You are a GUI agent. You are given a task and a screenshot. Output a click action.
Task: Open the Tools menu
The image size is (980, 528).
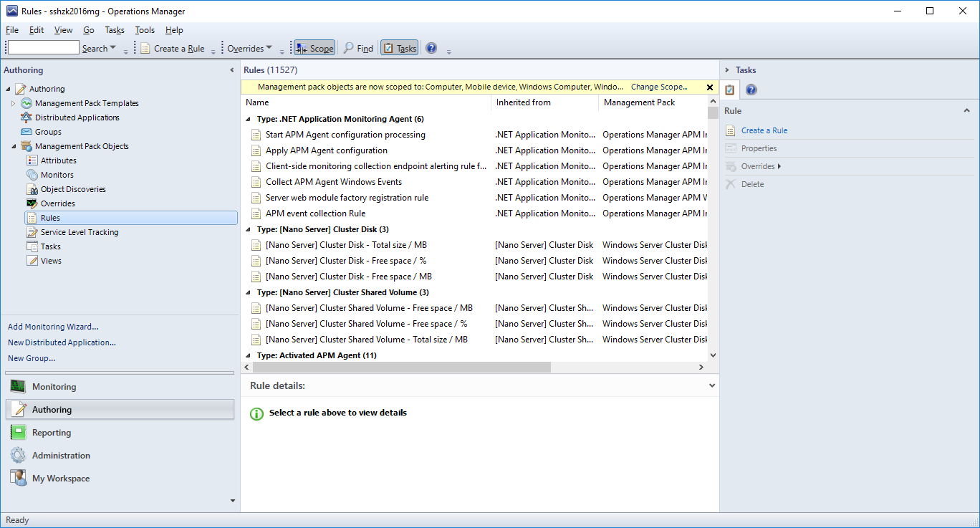pyautogui.click(x=145, y=30)
